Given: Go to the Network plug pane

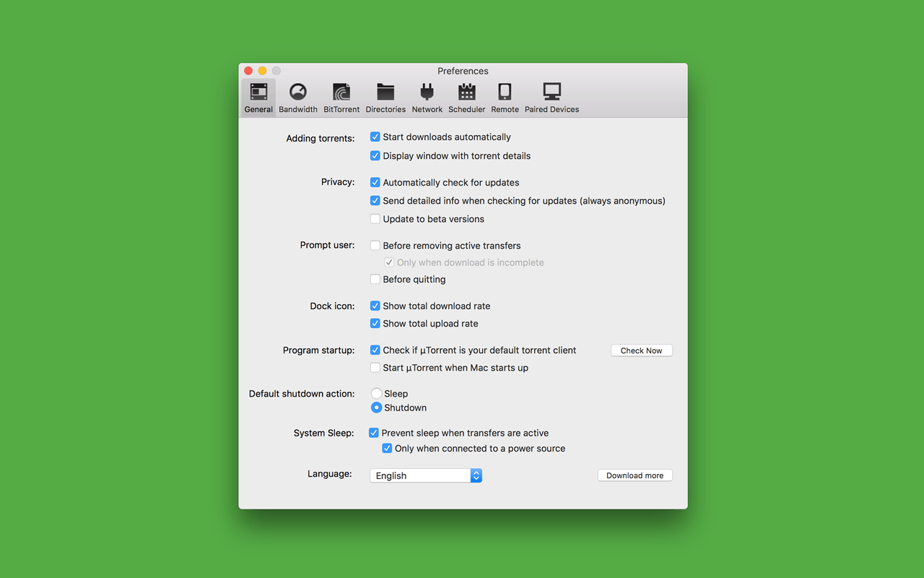Looking at the screenshot, I should (x=427, y=98).
